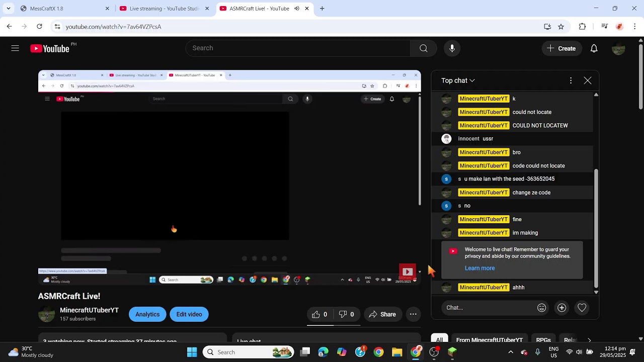Screen dimensions: 644x362
Task: Open the ENG US language switcher
Action: pyautogui.click(x=553, y=352)
